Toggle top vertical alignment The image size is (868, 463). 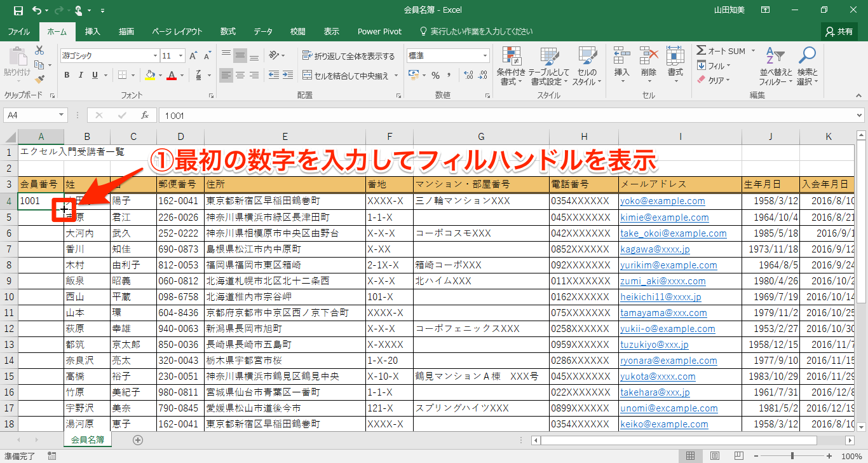226,56
